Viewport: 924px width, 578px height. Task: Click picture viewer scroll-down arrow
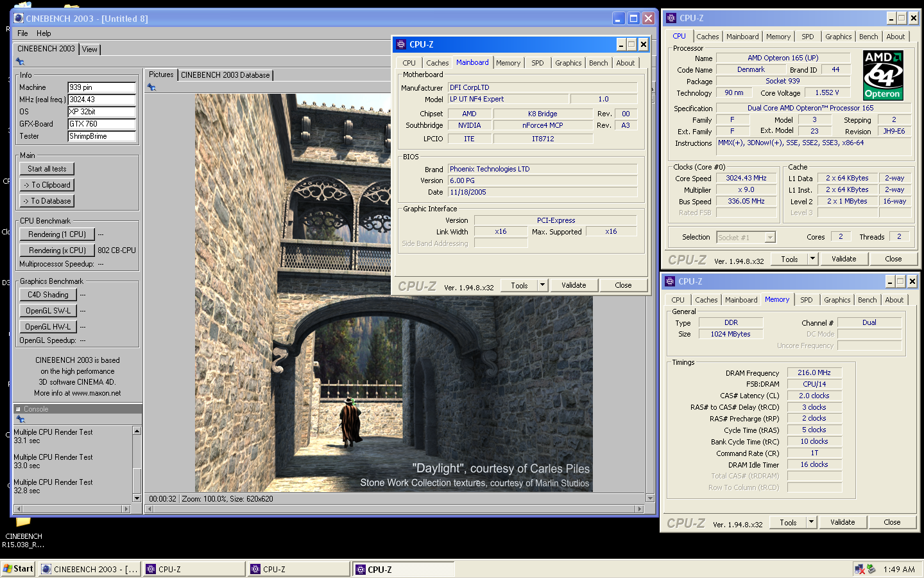click(x=650, y=498)
